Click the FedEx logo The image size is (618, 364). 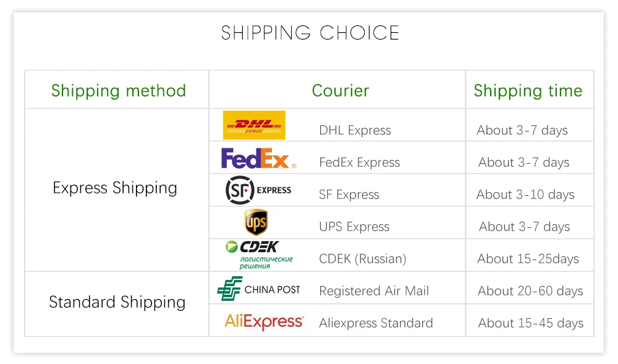click(258, 158)
